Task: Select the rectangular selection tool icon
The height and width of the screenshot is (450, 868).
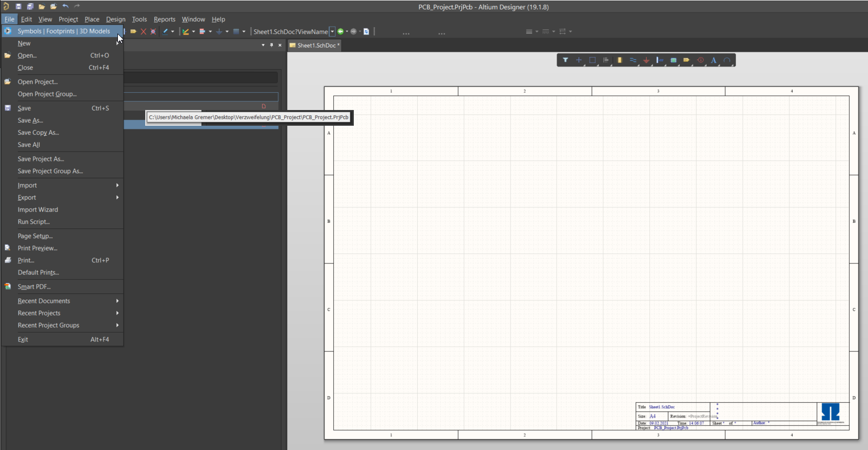Action: click(592, 60)
